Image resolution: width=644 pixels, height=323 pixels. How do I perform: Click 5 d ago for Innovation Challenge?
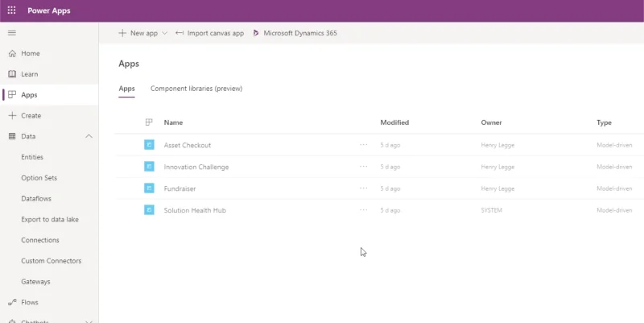click(x=390, y=167)
